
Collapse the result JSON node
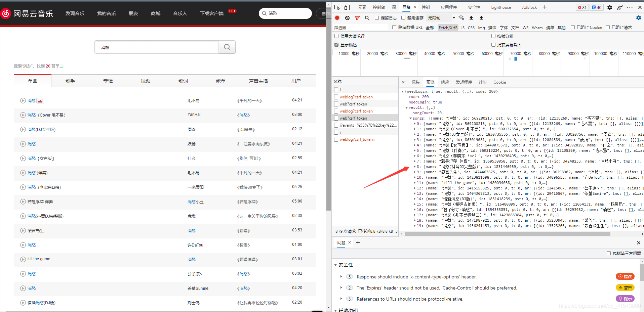tap(406, 107)
